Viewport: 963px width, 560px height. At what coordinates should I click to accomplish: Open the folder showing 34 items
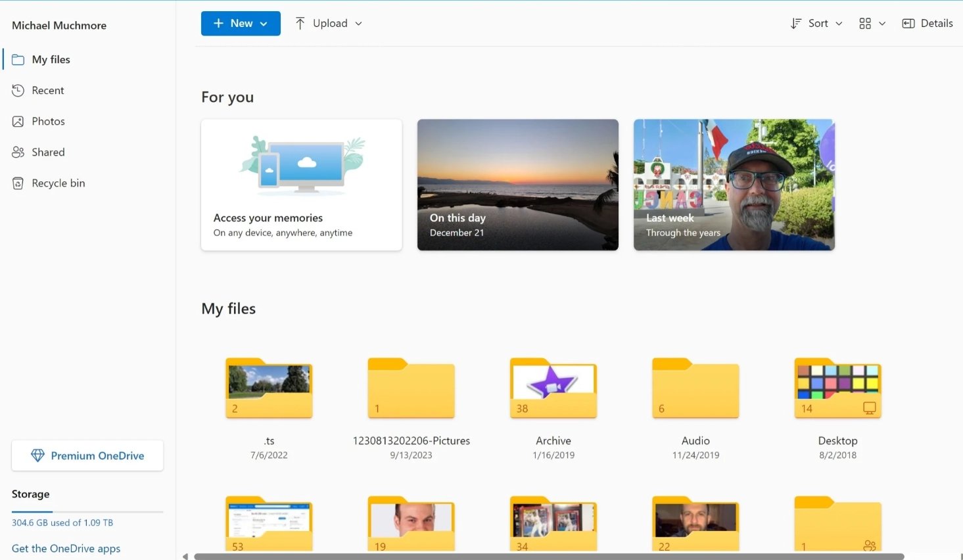click(553, 524)
